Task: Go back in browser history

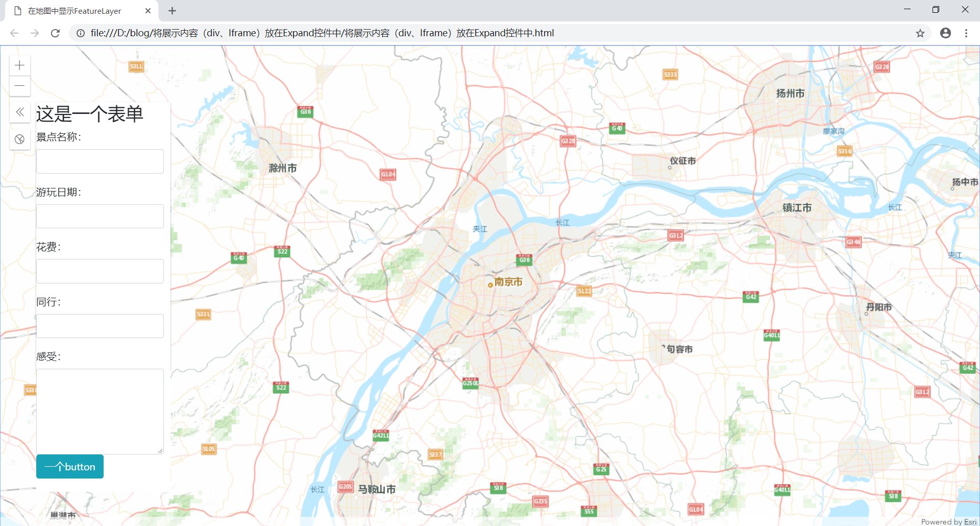Action: [x=14, y=33]
